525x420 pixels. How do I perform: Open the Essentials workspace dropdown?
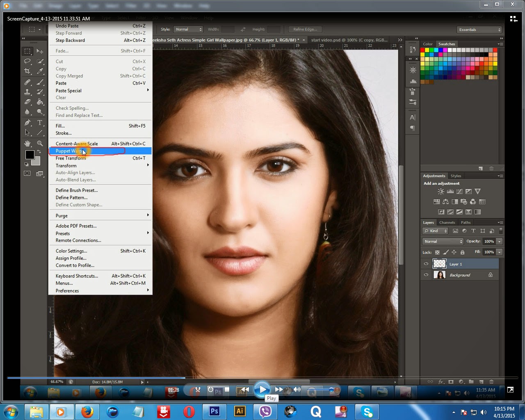479,30
